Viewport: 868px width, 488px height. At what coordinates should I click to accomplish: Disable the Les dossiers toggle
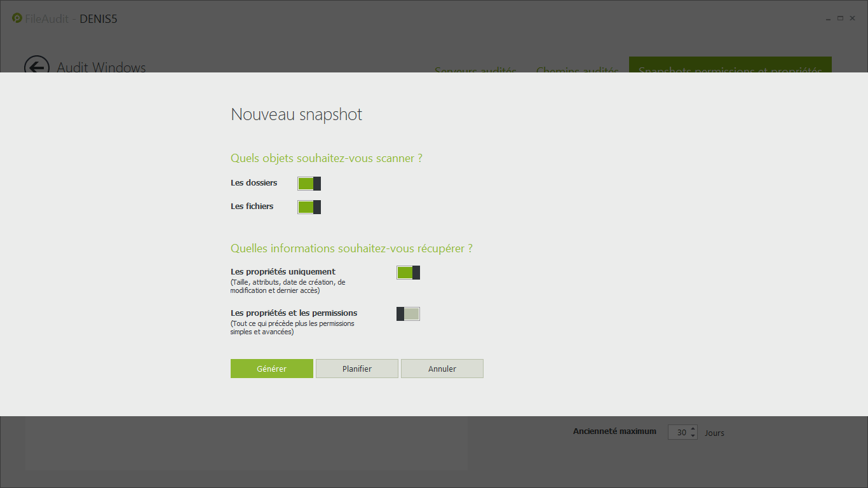[x=309, y=184]
